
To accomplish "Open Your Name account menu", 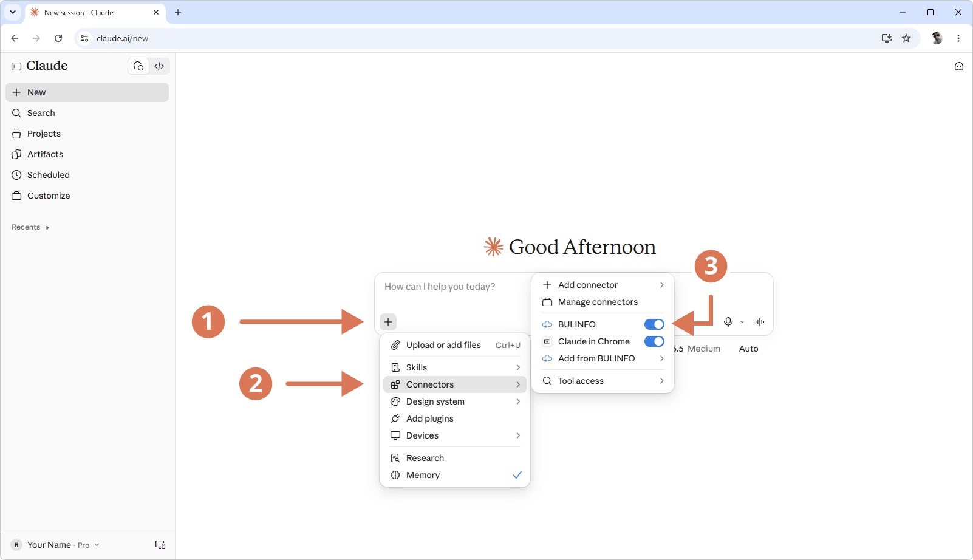I will point(55,545).
